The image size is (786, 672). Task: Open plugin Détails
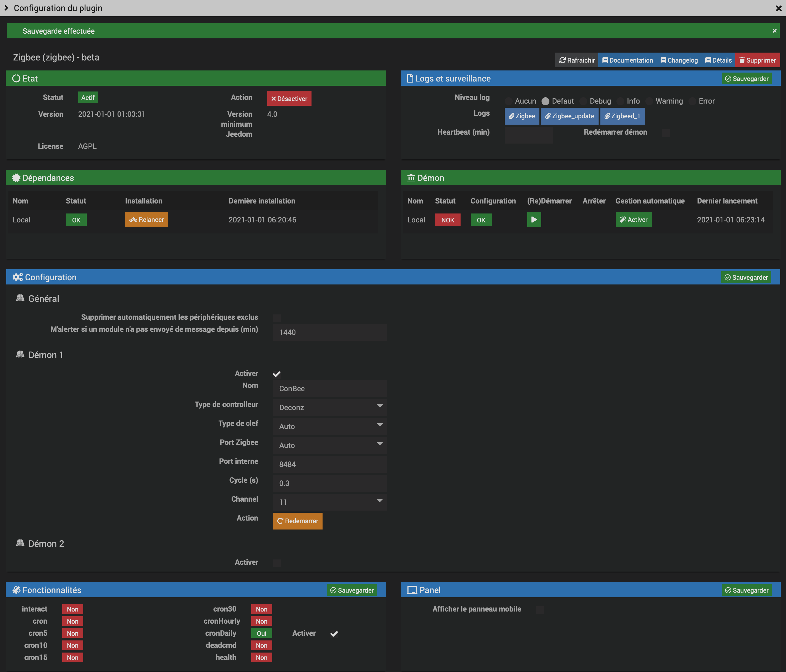coord(718,60)
